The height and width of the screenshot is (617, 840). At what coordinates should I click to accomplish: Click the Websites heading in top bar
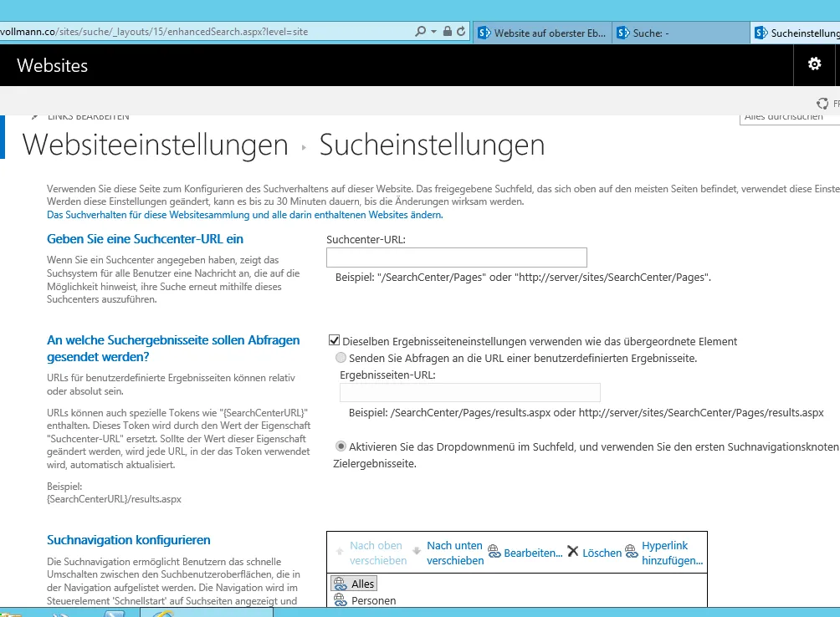[x=53, y=65]
